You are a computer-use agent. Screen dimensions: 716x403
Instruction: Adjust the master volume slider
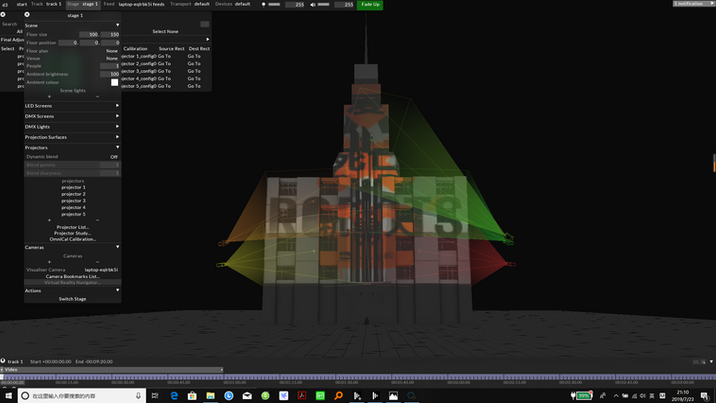[x=324, y=5]
